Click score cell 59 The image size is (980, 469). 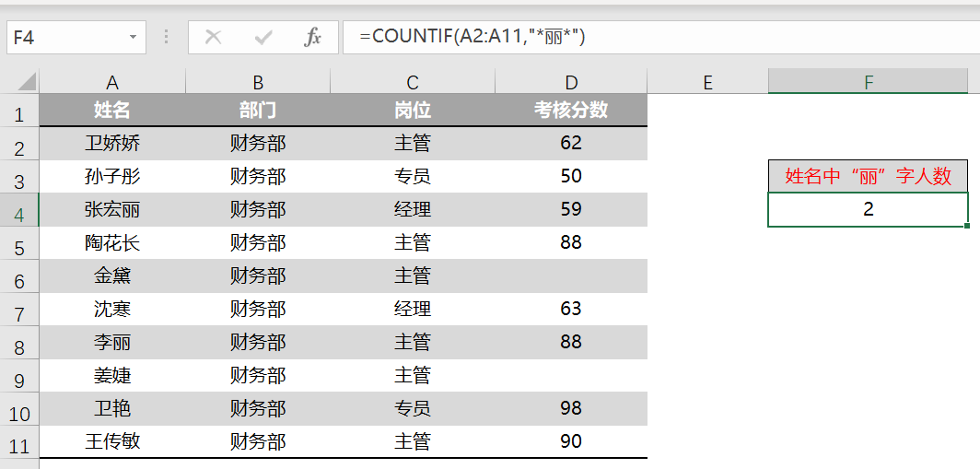pyautogui.click(x=571, y=209)
